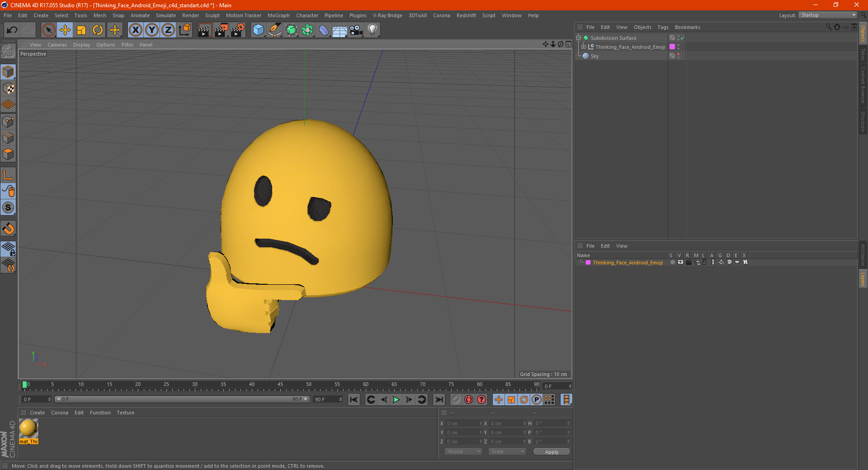The height and width of the screenshot is (470, 868).
Task: Switch to the Content Browser tab
Action: click(x=863, y=85)
